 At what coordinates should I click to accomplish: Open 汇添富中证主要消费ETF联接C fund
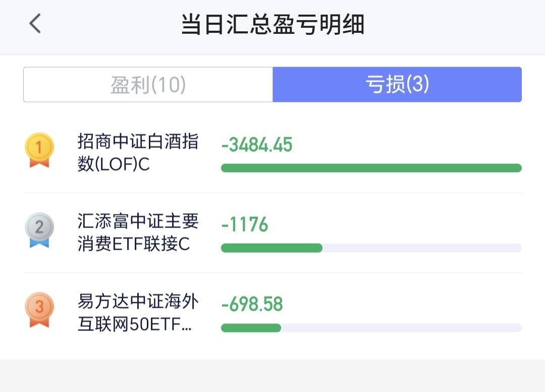[138, 233]
